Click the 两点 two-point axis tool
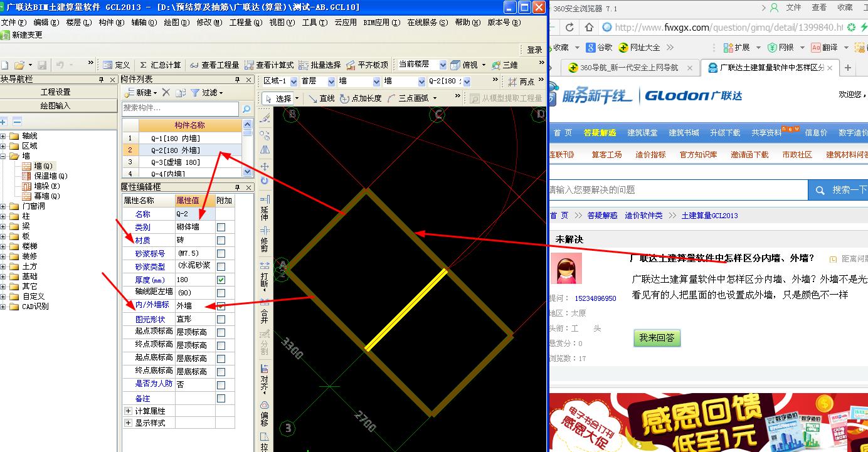868x452 pixels. pyautogui.click(x=521, y=82)
